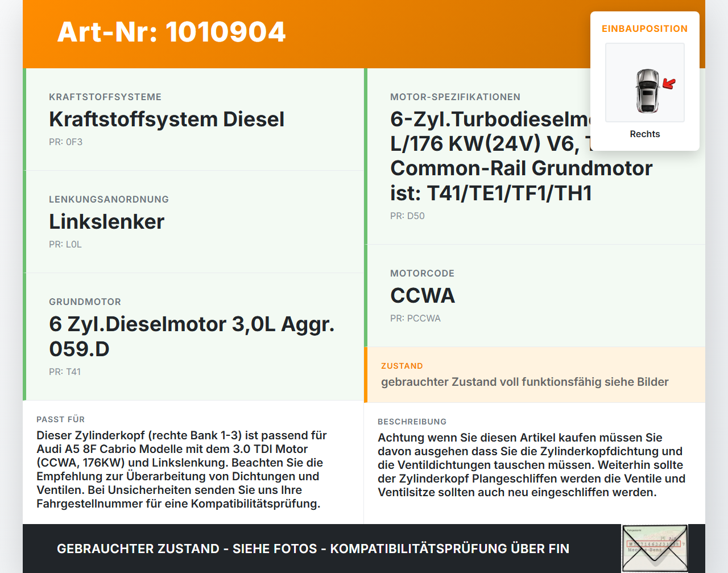Click the 'PR: 0F3' code
The height and width of the screenshot is (573, 728).
pyautogui.click(x=65, y=142)
